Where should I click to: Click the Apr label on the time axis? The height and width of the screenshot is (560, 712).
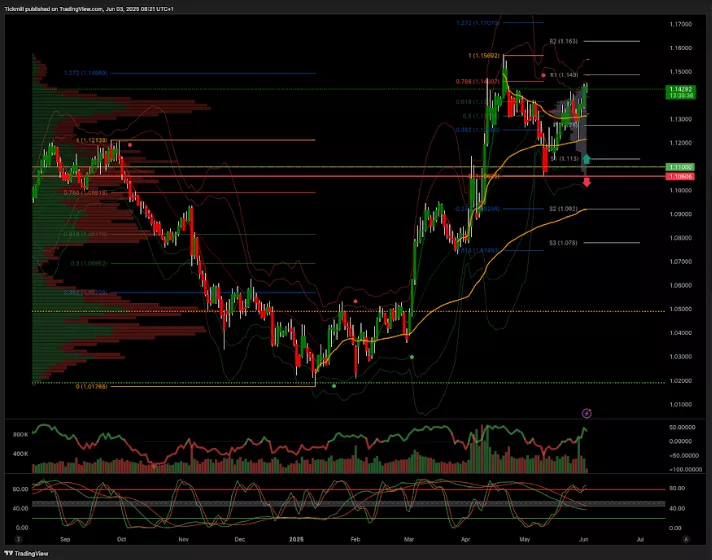[x=465, y=536]
